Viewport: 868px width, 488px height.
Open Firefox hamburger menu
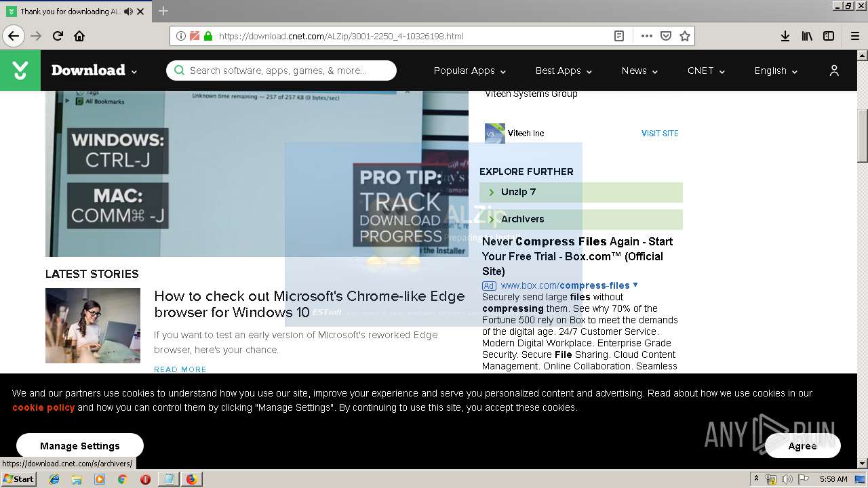854,36
